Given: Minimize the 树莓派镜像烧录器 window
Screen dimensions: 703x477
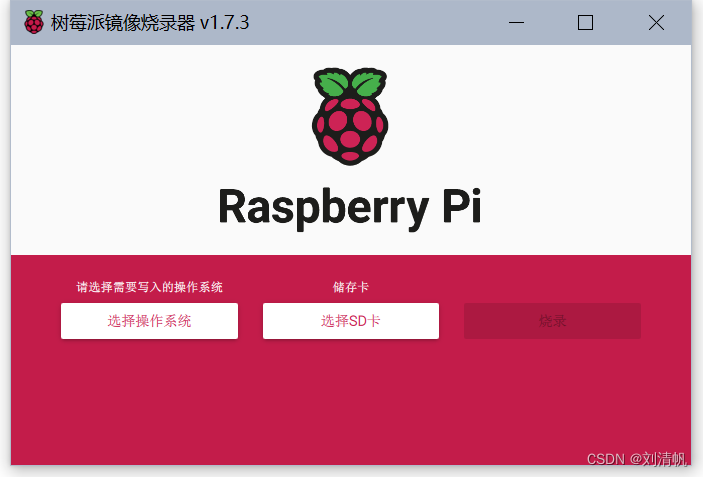Looking at the screenshot, I should click(x=516, y=22).
